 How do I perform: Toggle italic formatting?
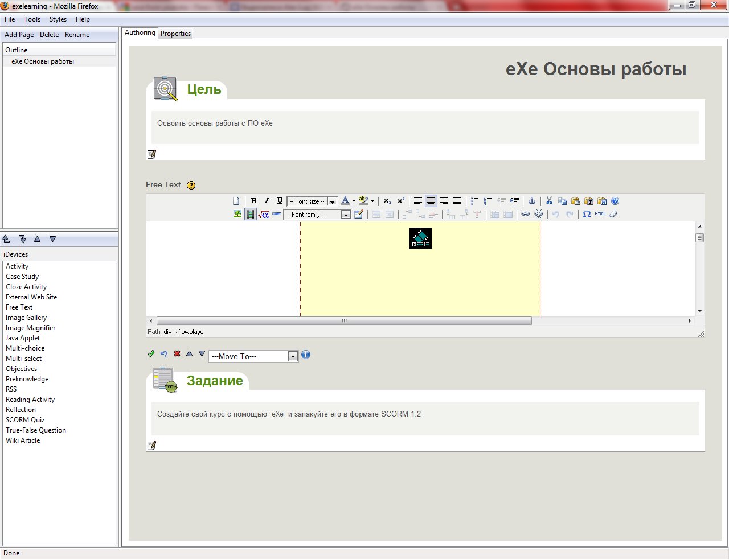point(267,201)
